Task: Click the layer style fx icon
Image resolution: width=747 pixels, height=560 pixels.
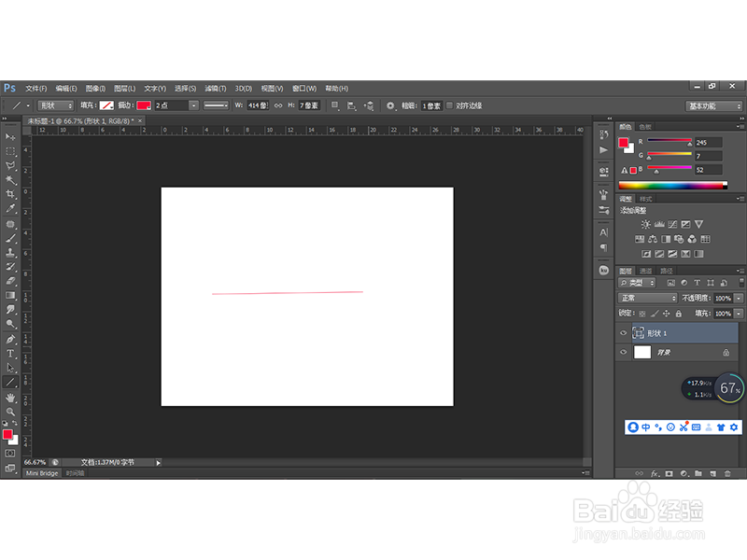Action: [655, 473]
